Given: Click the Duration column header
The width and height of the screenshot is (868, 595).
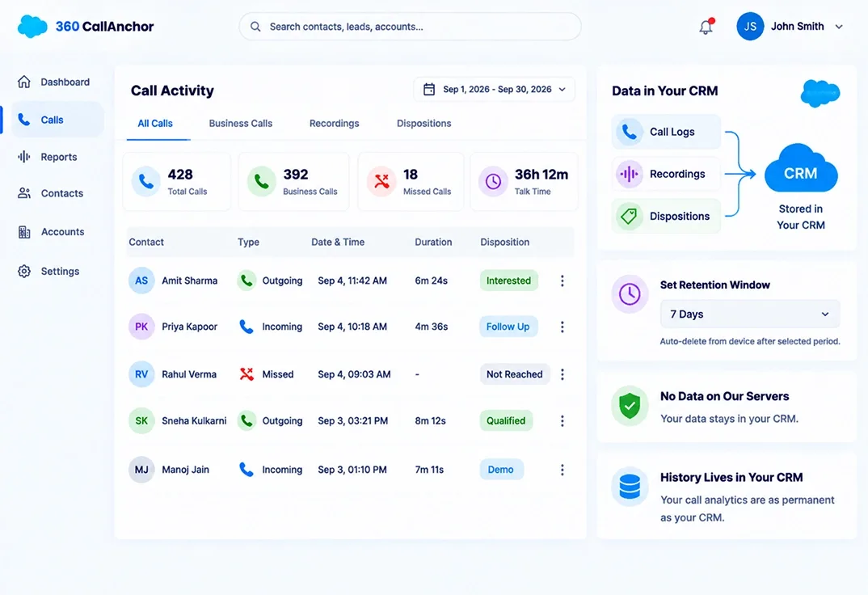Looking at the screenshot, I should [433, 242].
